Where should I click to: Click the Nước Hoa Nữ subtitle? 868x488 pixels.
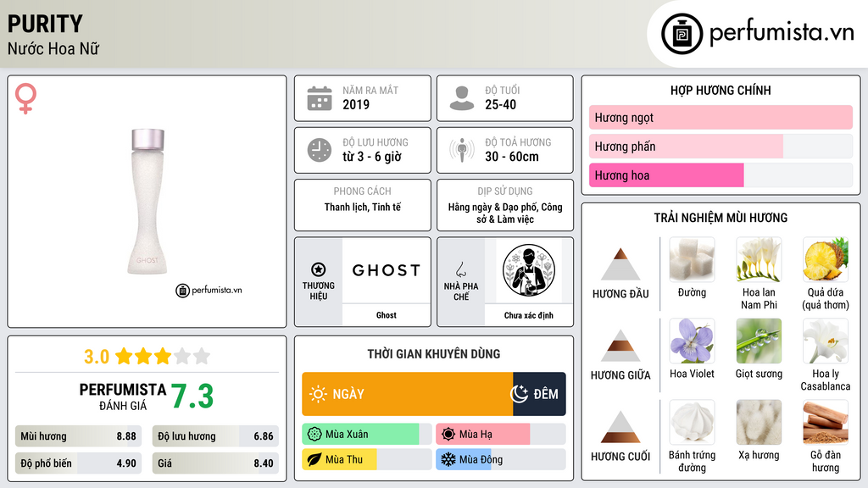pos(53,48)
